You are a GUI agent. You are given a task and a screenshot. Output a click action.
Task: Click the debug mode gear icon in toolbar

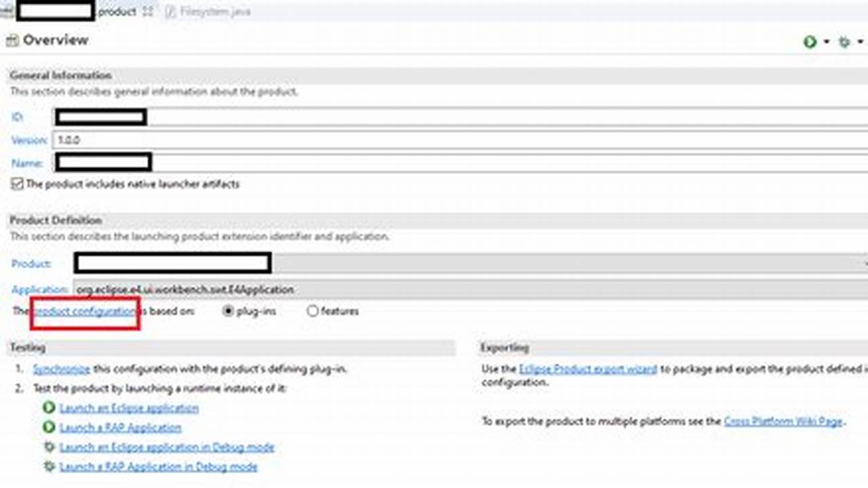pyautogui.click(x=844, y=41)
